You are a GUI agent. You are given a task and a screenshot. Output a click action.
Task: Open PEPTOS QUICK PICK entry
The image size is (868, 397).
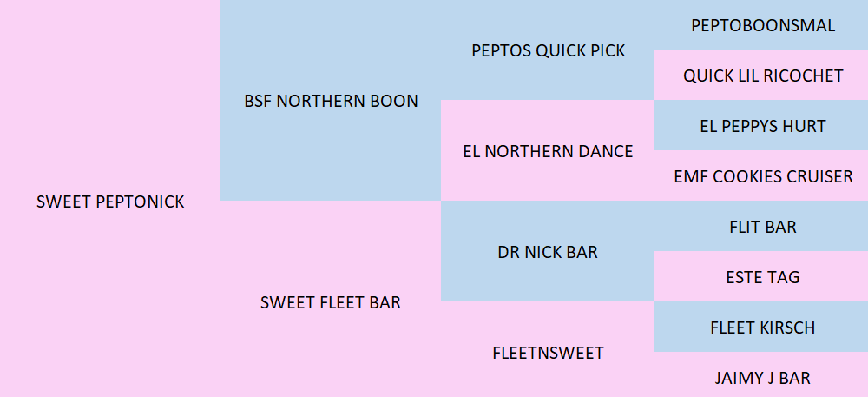[x=548, y=50]
